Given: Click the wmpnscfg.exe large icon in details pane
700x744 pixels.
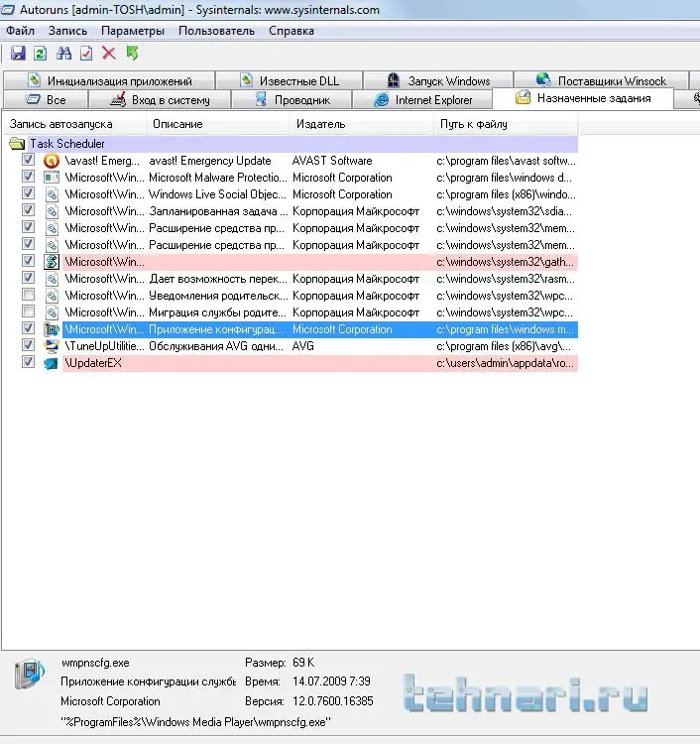Looking at the screenshot, I should click(x=30, y=674).
